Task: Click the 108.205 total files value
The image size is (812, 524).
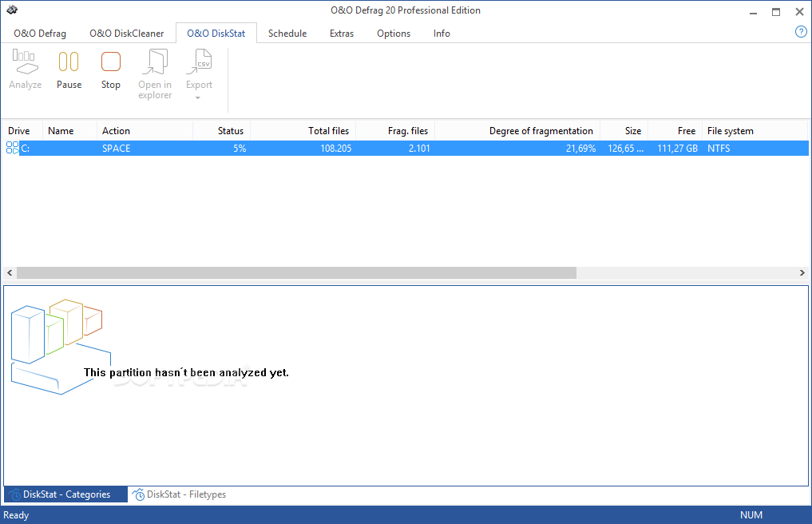Action: (x=335, y=149)
